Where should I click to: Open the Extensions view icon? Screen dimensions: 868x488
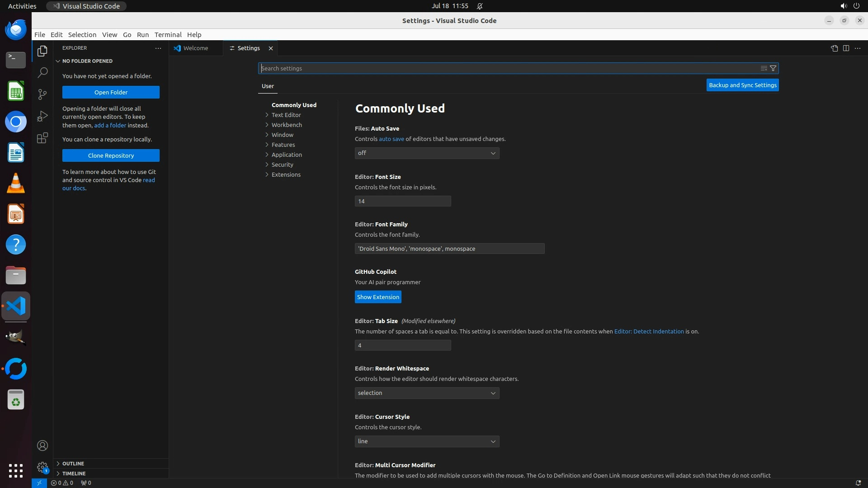[42, 138]
